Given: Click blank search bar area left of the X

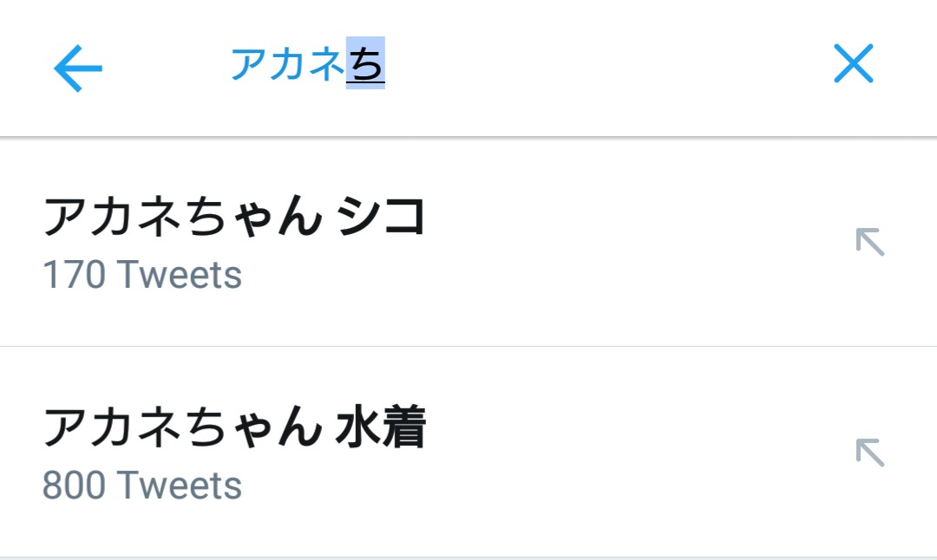Looking at the screenshot, I should click(607, 65).
